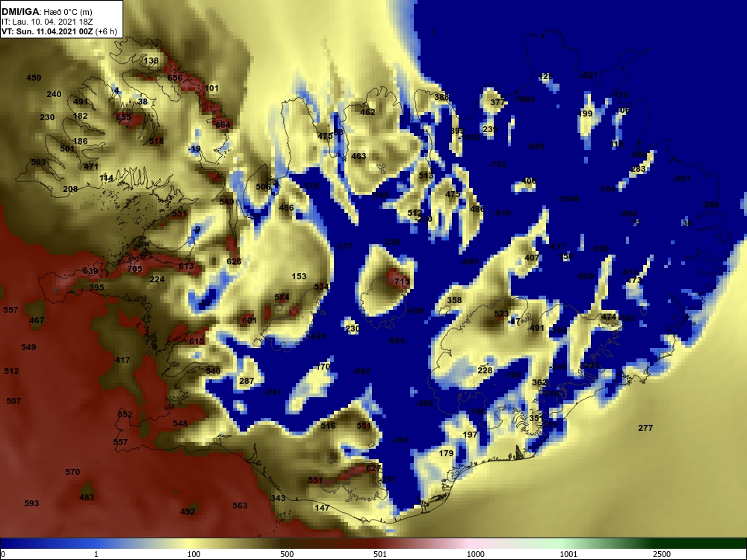Click the map value 395
This screenshot has height=560, width=747.
pyautogui.click(x=96, y=287)
